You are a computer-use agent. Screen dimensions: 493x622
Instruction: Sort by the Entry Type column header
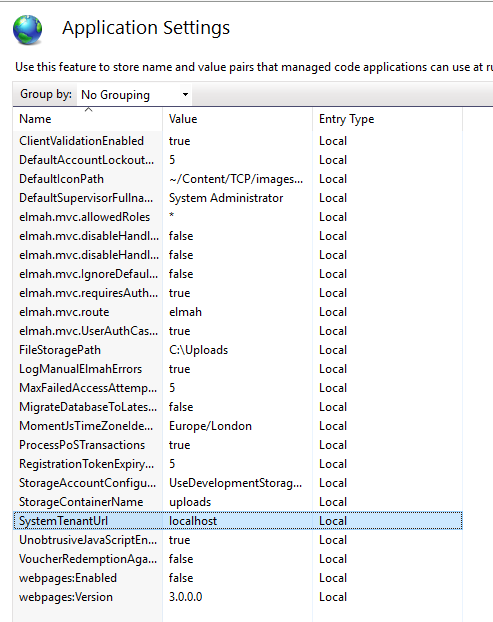[x=387, y=119]
